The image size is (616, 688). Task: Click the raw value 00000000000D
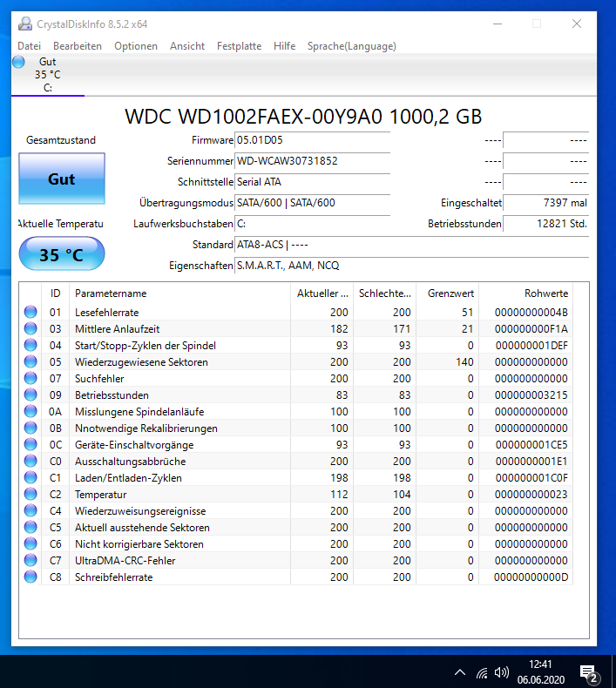[531, 577]
